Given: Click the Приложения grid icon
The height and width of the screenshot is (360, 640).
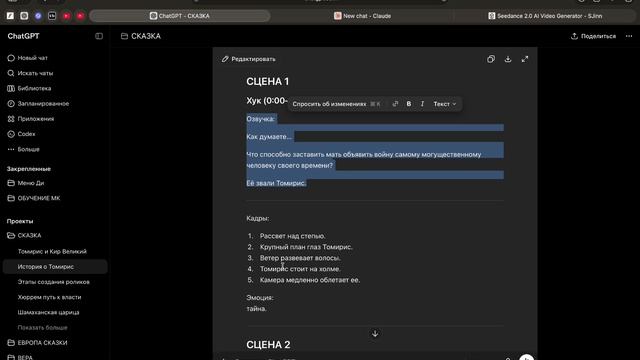Looking at the screenshot, I should (x=11, y=119).
